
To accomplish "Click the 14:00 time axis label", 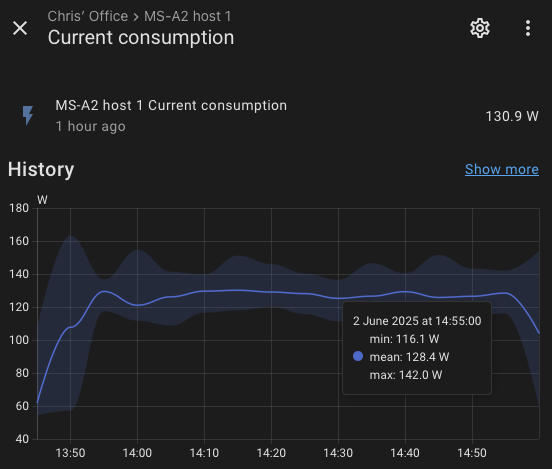I will (x=137, y=453).
